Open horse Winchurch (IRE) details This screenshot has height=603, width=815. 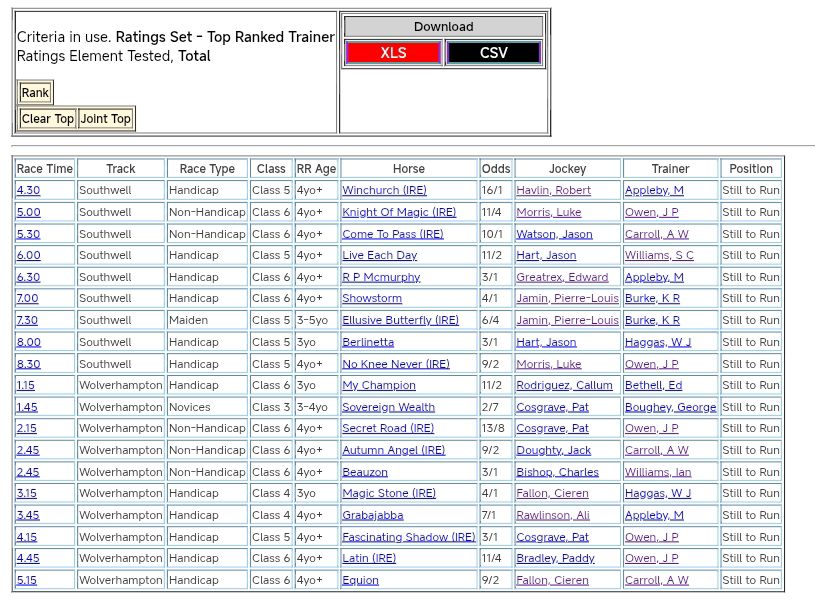[384, 190]
